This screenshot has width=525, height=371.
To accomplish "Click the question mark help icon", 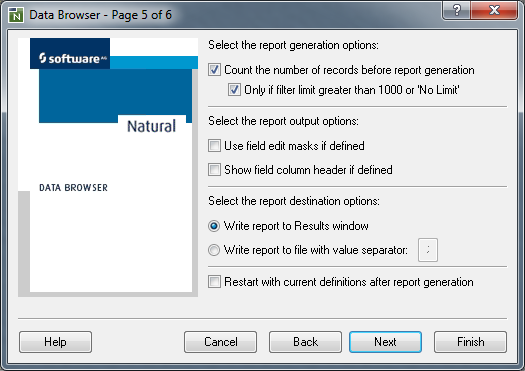I will coord(456,10).
